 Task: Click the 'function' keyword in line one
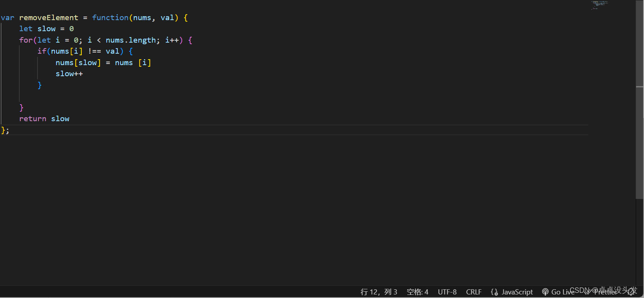click(x=110, y=18)
